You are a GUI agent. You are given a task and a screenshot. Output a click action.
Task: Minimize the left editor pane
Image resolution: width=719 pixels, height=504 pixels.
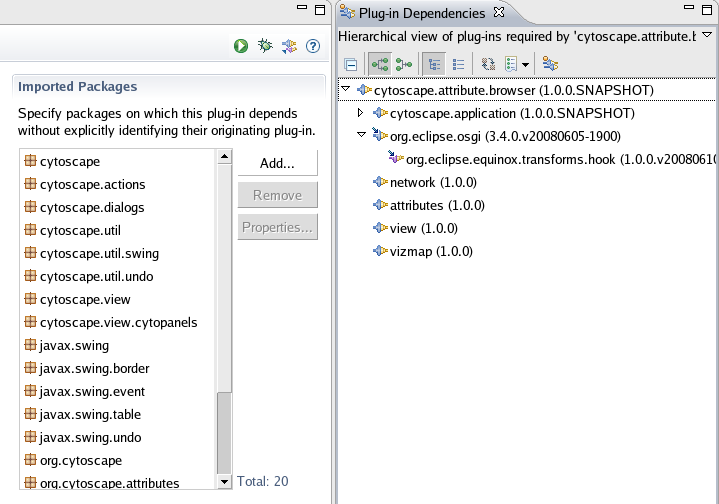point(302,7)
